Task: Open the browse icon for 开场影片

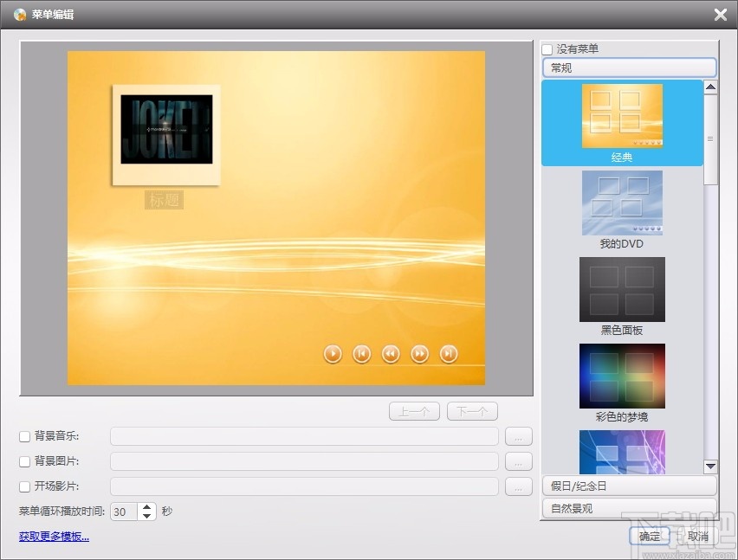Action: tap(518, 486)
